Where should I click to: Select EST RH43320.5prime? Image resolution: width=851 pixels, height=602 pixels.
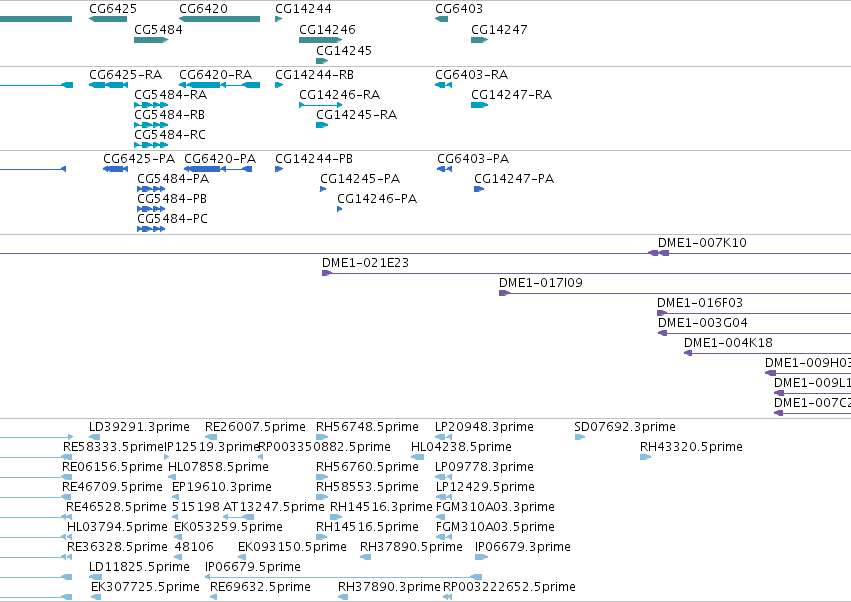coord(691,447)
